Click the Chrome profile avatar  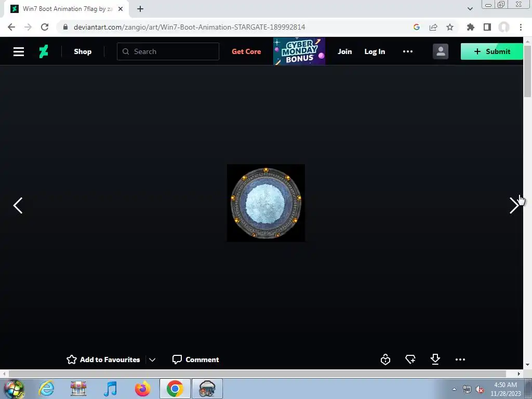point(504,27)
